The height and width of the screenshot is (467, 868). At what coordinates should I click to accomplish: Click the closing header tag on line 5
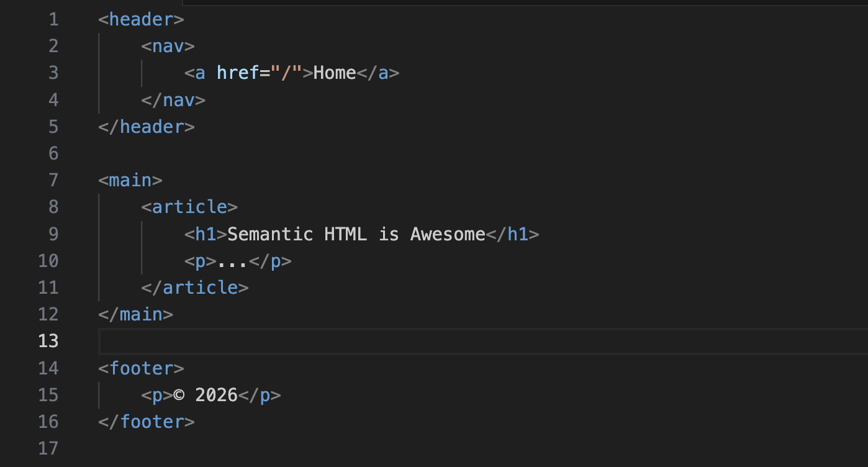click(146, 127)
